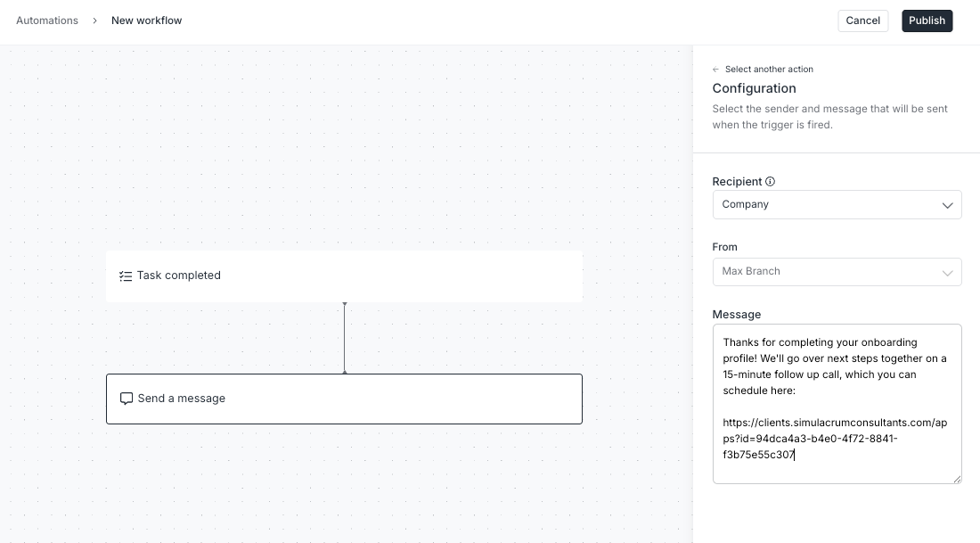980x543 pixels.
Task: Expand the Recipient dropdown chevron
Action: pos(947,205)
